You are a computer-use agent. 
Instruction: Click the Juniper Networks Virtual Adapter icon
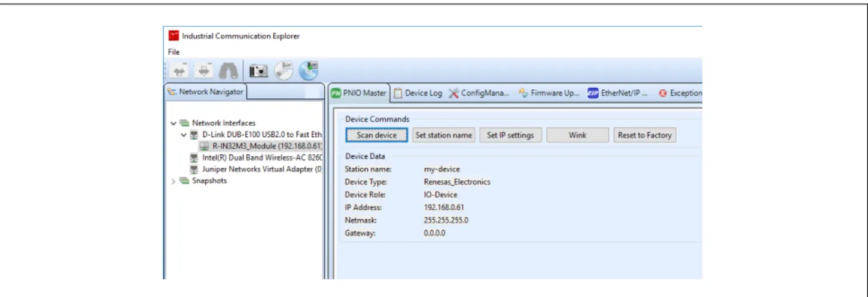(194, 169)
